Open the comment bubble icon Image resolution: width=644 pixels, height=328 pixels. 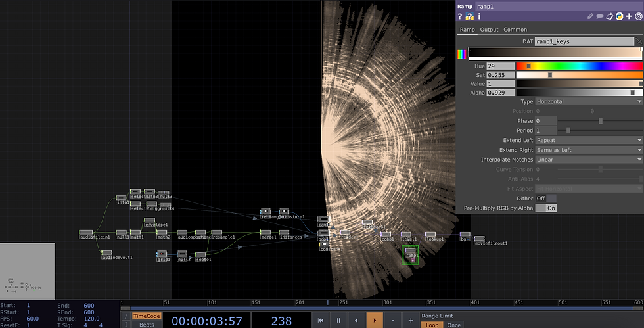[x=599, y=16]
